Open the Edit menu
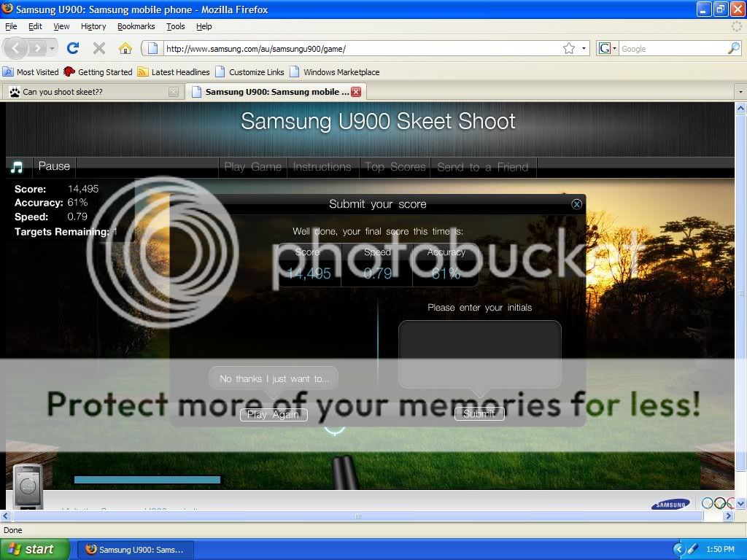747x560 pixels. (35, 26)
